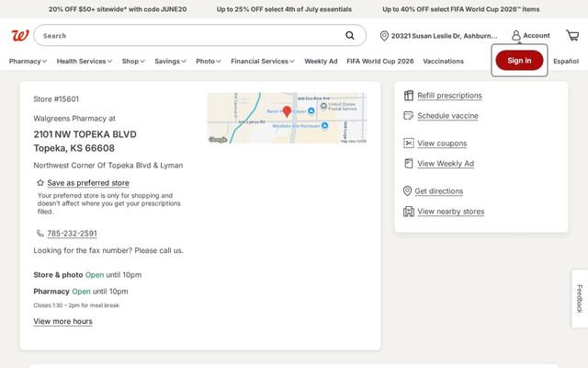This screenshot has width=588, height=368.
Task: Click the star icon beside Save as preferred store
Action: click(x=40, y=183)
